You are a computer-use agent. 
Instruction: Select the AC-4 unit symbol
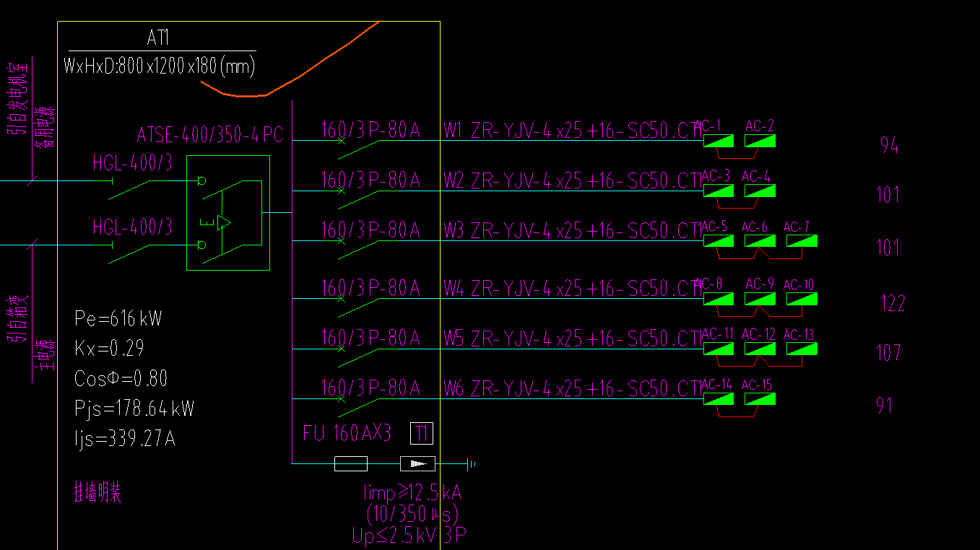click(760, 191)
